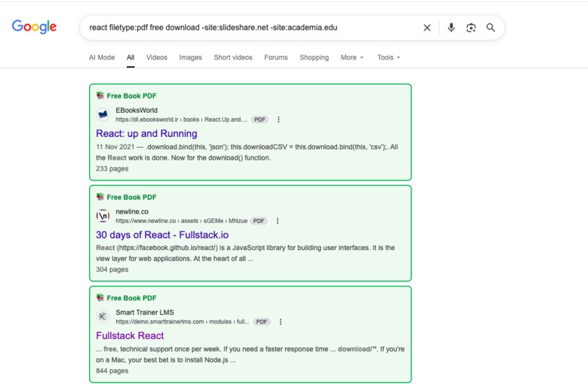The image size is (588, 387).
Task: Click the dl.ebooksworld.ir URL breadcrumb
Action: (182, 120)
